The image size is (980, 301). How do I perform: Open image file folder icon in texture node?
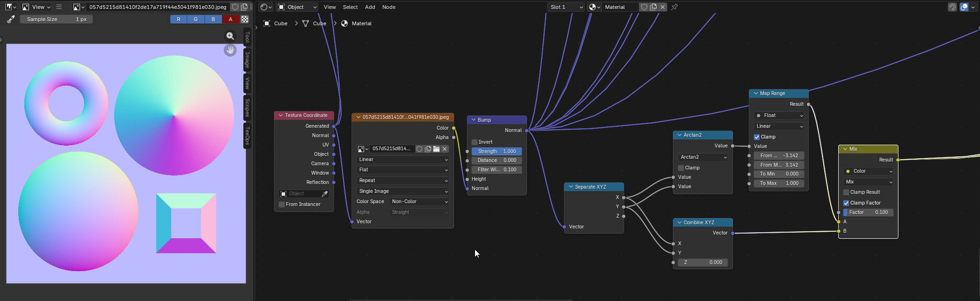(x=436, y=149)
